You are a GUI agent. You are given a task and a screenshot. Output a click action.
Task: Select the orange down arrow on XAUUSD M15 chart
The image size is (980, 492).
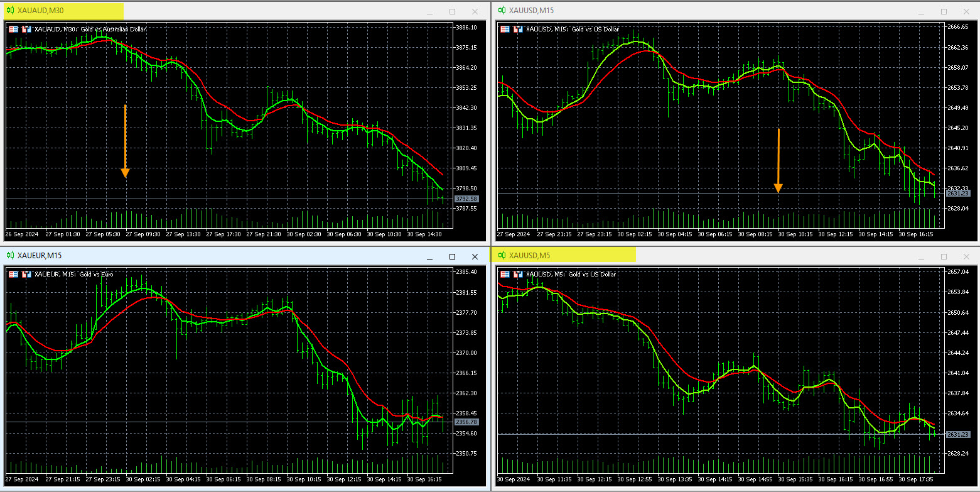pyautogui.click(x=778, y=160)
